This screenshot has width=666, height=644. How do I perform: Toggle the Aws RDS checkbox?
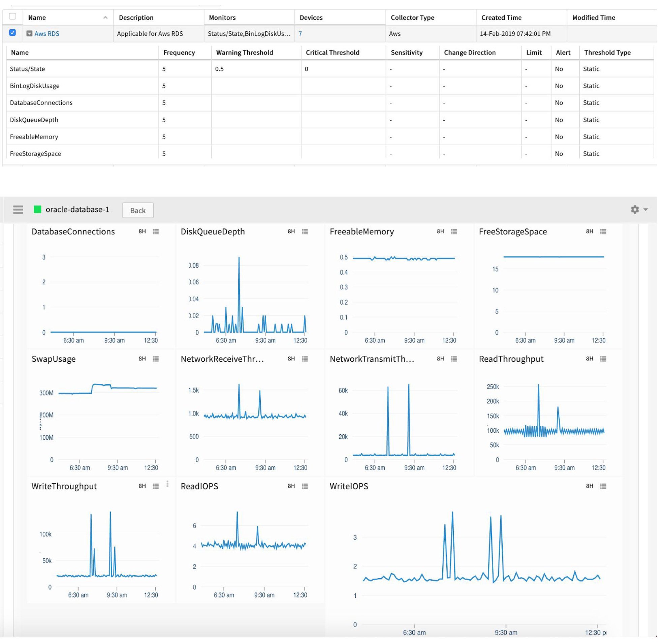[x=13, y=33]
